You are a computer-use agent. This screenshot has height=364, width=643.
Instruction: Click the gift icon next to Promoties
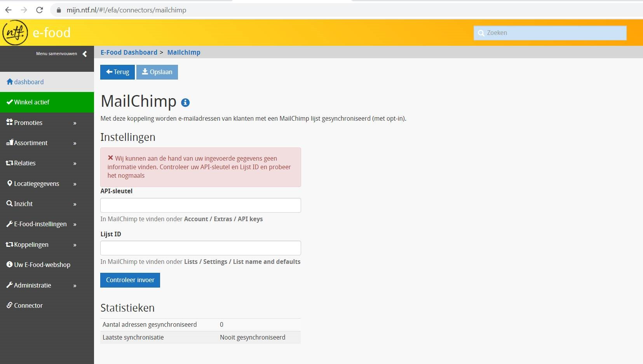(10, 122)
